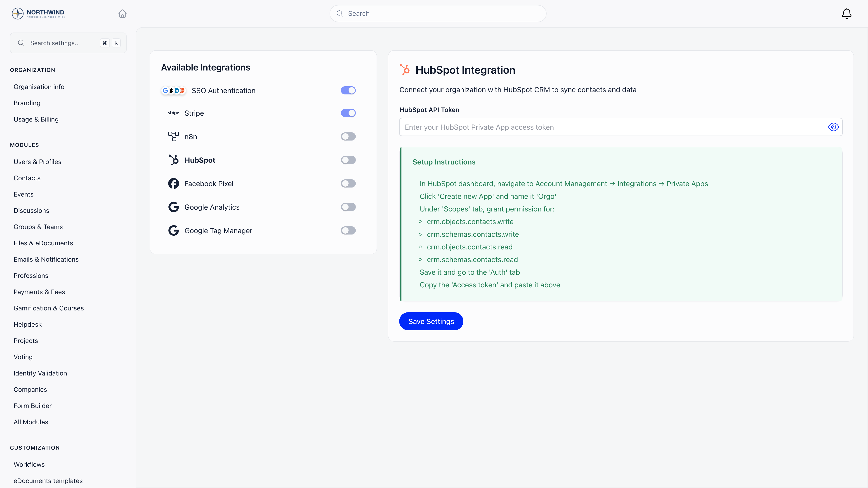This screenshot has width=868, height=488.
Task: Turn on the Facebook Pixel toggle
Action: click(348, 183)
